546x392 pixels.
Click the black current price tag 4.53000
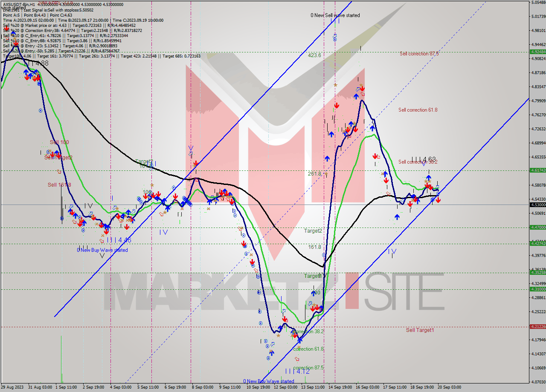(537, 205)
